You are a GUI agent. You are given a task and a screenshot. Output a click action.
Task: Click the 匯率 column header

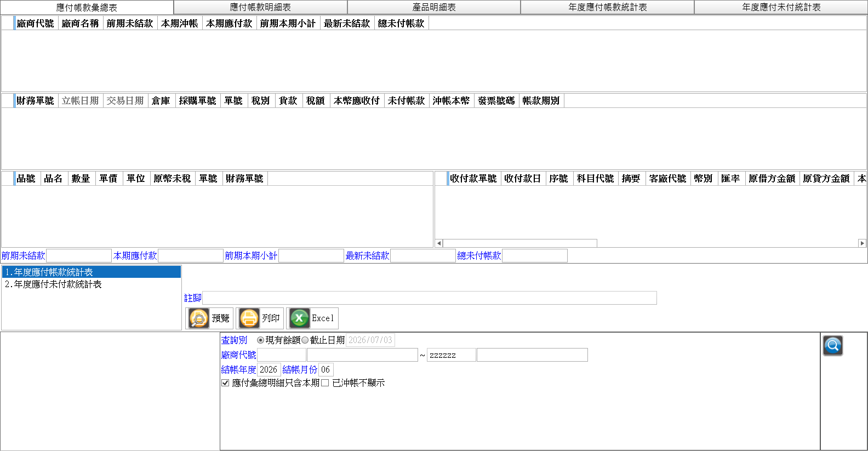coord(732,179)
